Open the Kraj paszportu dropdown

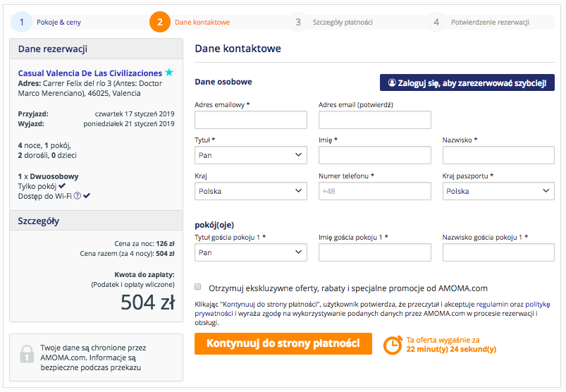498,191
